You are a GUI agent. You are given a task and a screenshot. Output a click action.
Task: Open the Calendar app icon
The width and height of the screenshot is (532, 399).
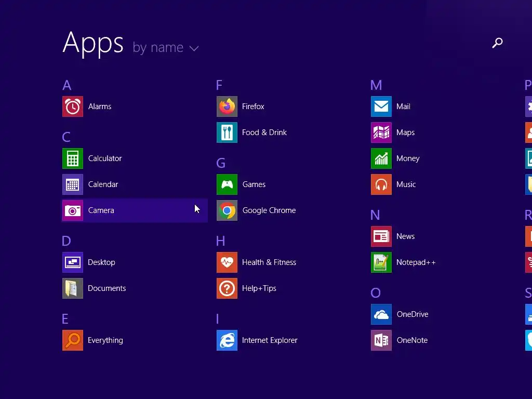click(x=73, y=184)
